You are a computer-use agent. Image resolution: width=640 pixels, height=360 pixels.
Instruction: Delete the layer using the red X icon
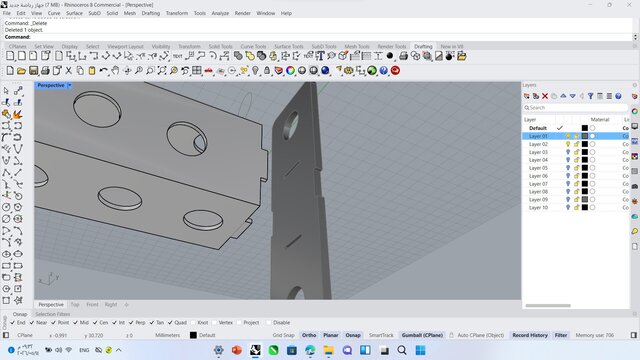pyautogui.click(x=545, y=96)
